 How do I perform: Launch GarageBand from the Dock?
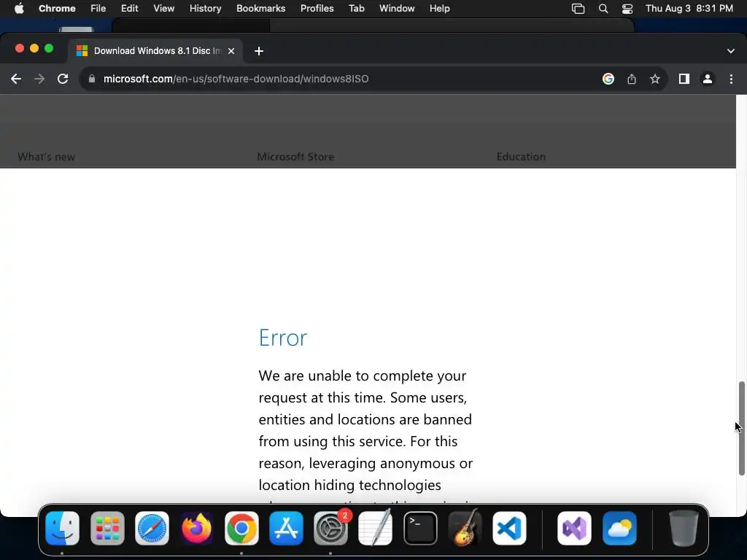pos(465,528)
